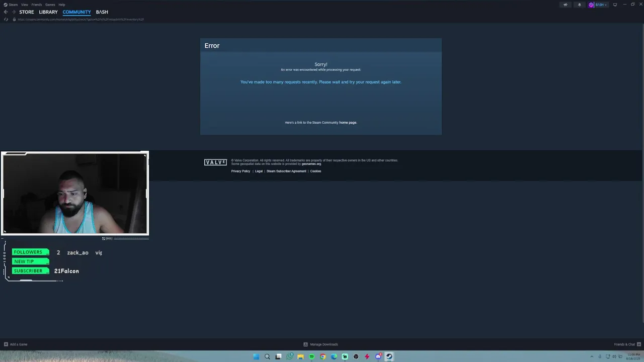This screenshot has height=362, width=644.
Task: Open the BASH profile tab
Action: coord(102,12)
